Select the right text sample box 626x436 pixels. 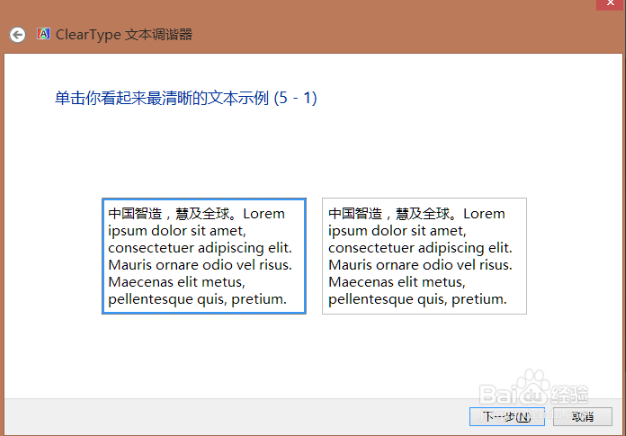click(424, 256)
